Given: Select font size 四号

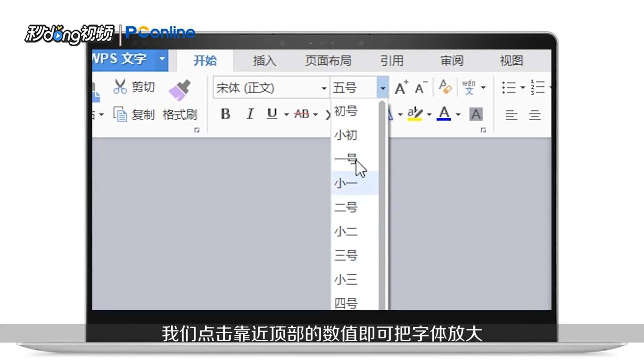Looking at the screenshot, I should click(355, 302).
